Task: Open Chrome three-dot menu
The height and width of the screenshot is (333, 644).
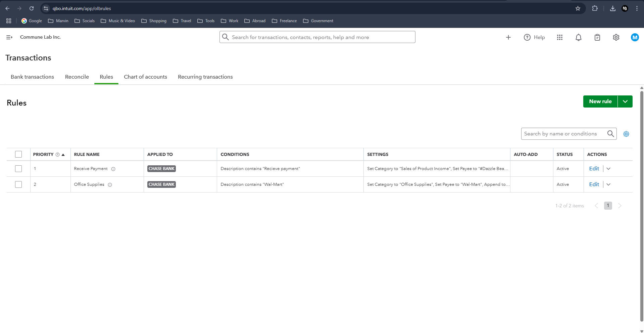Action: coord(637,8)
